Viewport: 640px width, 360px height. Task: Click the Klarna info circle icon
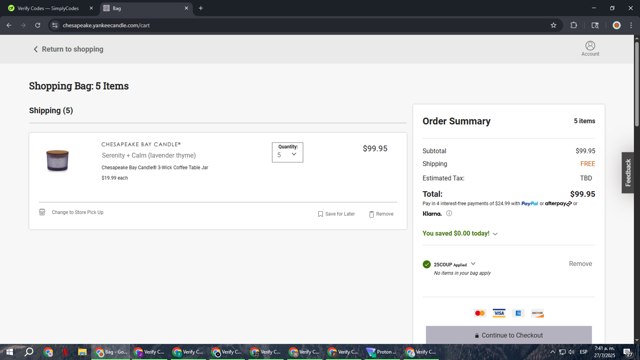(x=449, y=213)
